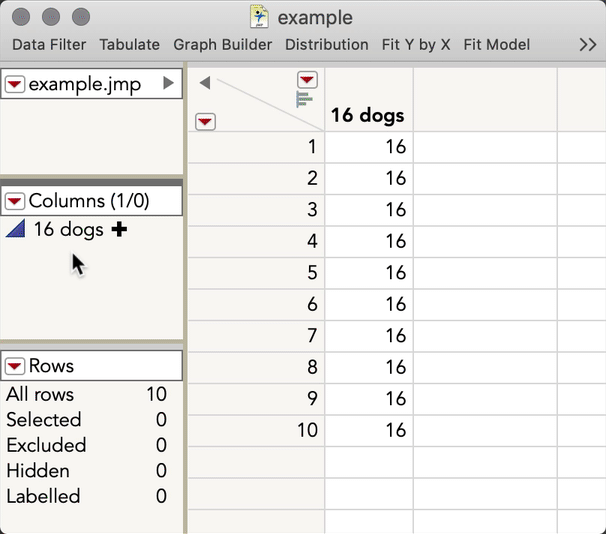Click the blue continuous icon for 16 dogs

click(15, 230)
